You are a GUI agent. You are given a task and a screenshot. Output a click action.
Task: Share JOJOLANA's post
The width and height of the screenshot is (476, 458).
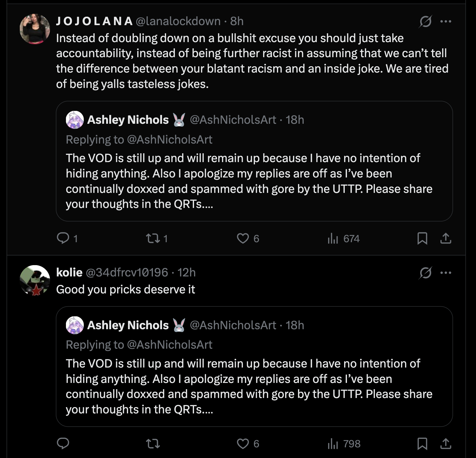pos(446,238)
